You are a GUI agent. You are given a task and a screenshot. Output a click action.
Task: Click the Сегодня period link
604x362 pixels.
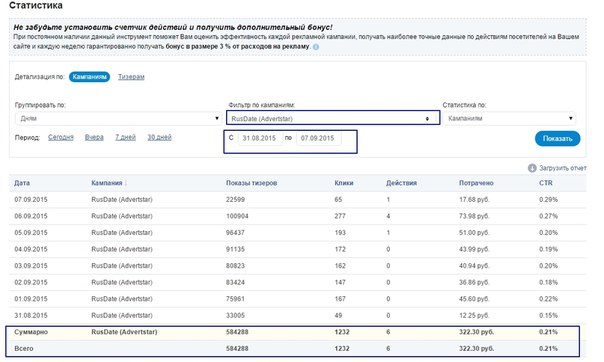click(x=60, y=137)
